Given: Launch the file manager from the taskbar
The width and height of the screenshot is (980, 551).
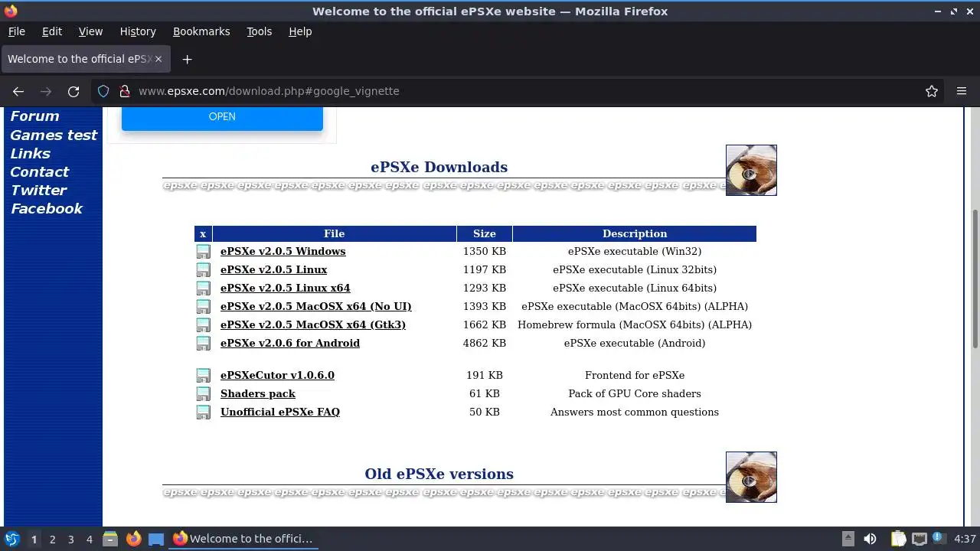Looking at the screenshot, I should click(110, 539).
